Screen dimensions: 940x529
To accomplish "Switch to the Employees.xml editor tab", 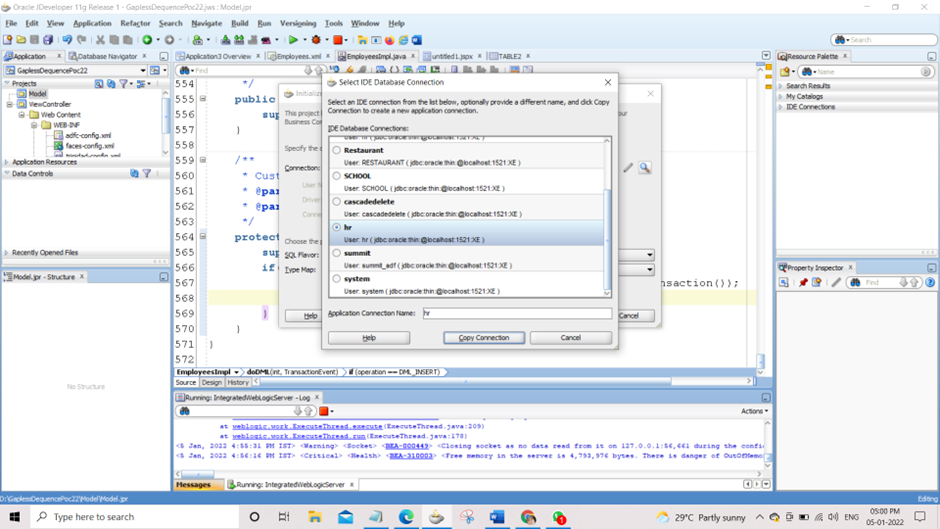I will tap(299, 56).
